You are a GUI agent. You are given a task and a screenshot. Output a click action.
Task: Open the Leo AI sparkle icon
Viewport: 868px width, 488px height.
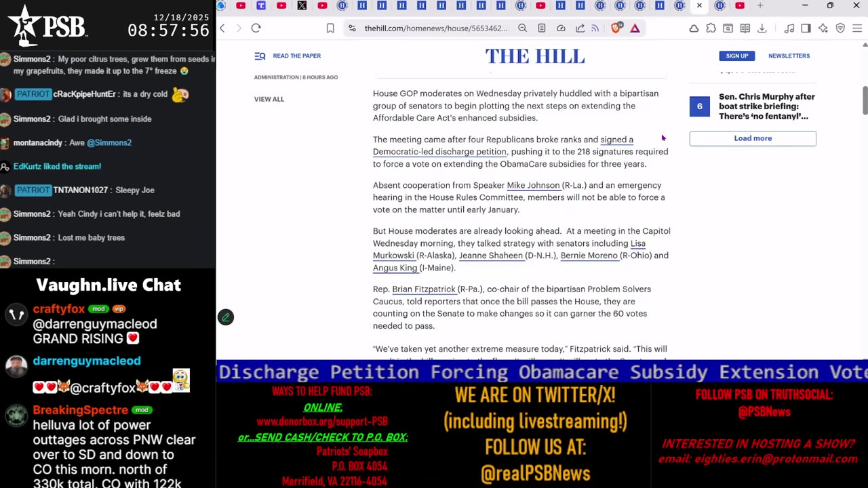pos(823,28)
